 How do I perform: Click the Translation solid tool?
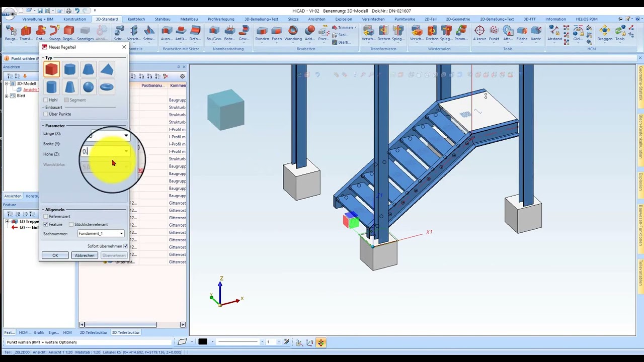click(x=26, y=34)
